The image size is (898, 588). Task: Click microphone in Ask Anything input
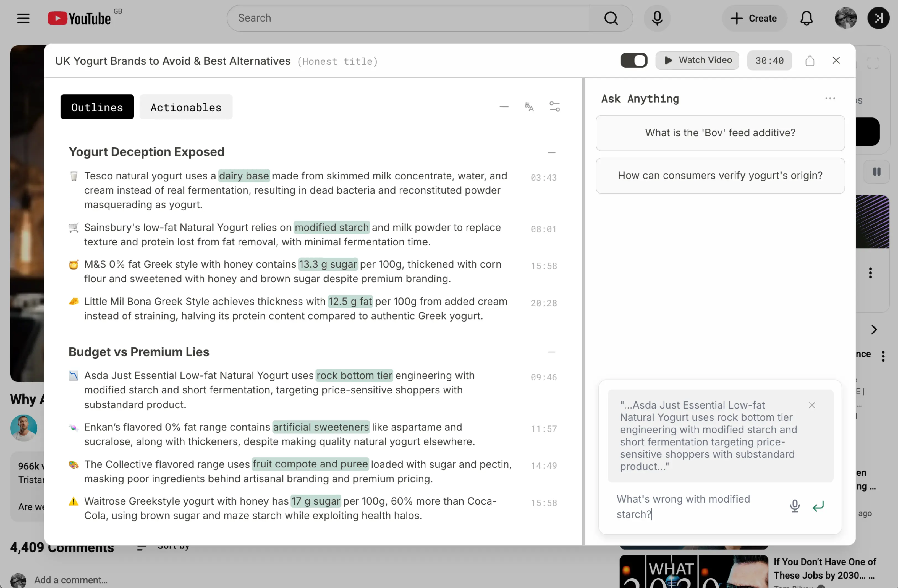point(795,506)
